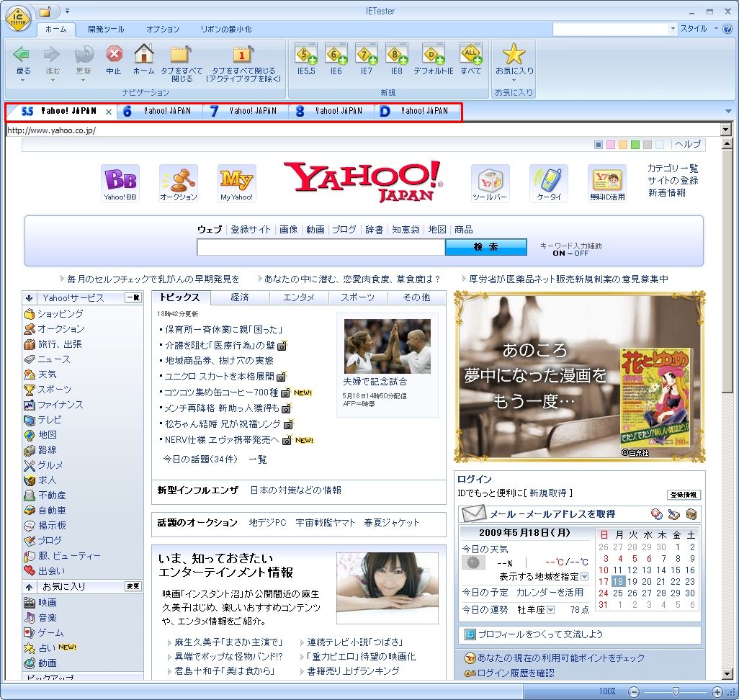This screenshot has width=739, height=700.
Task: Select the green page color swatch
Action: point(635,145)
